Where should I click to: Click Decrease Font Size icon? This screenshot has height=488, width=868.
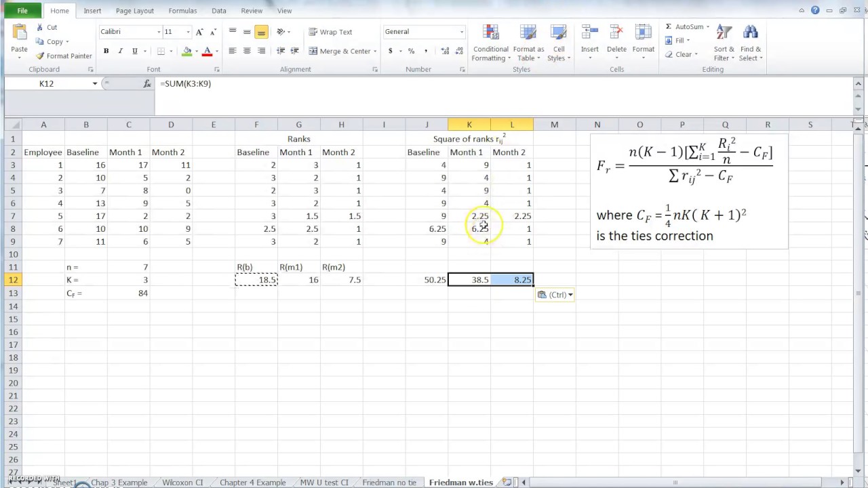213,32
